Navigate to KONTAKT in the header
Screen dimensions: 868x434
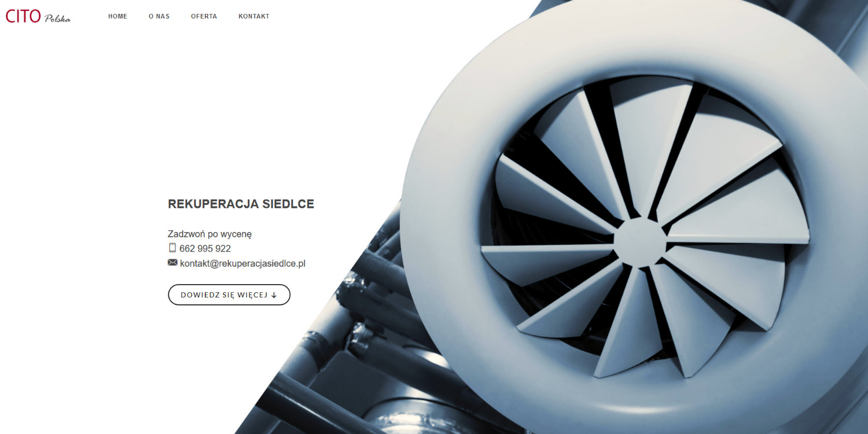[254, 16]
